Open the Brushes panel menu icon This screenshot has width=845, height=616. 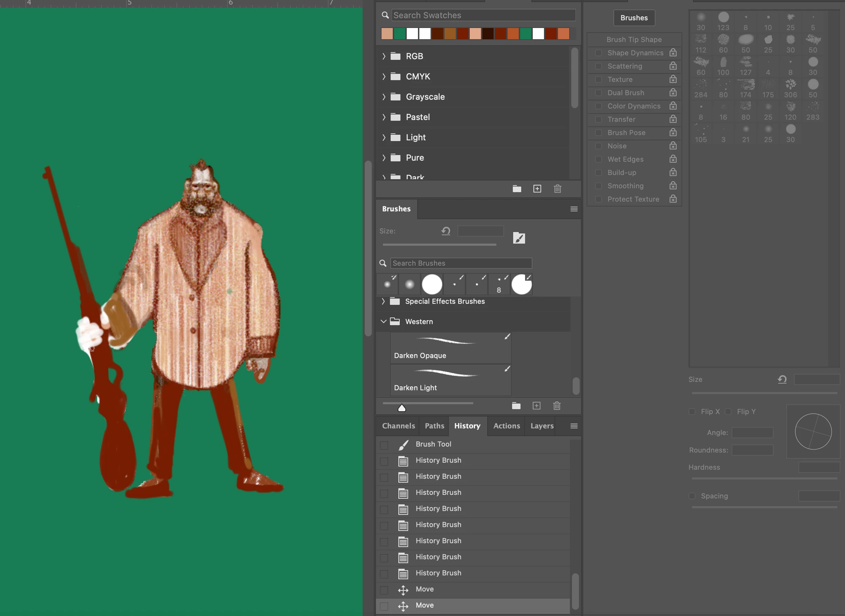(573, 209)
